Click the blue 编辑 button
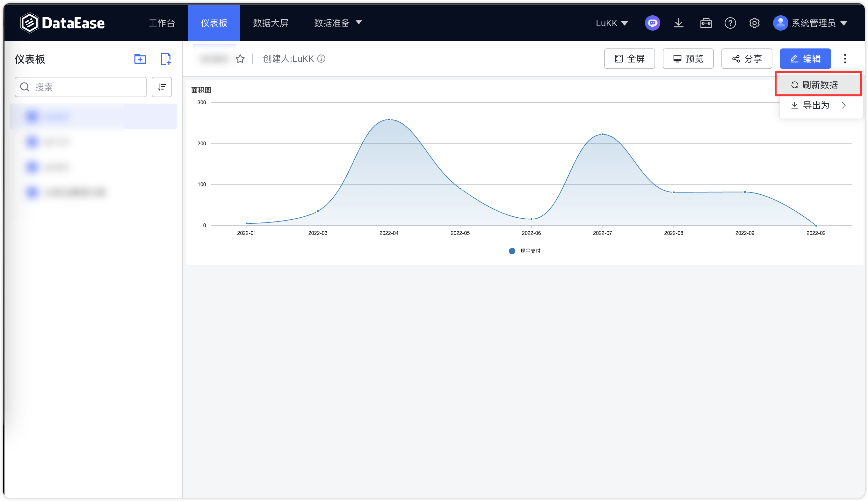Viewport: 868px width, 501px height. 805,59
